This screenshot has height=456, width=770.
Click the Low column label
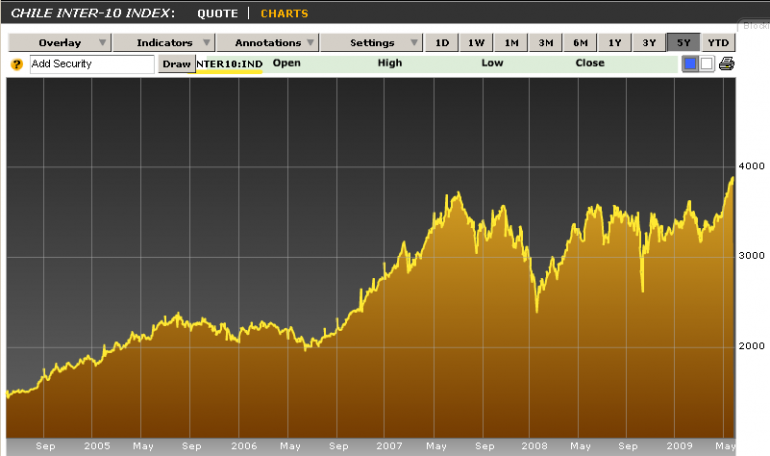point(492,63)
